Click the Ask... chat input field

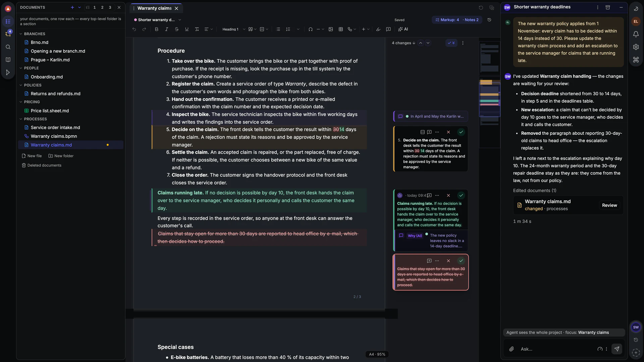tap(557, 349)
